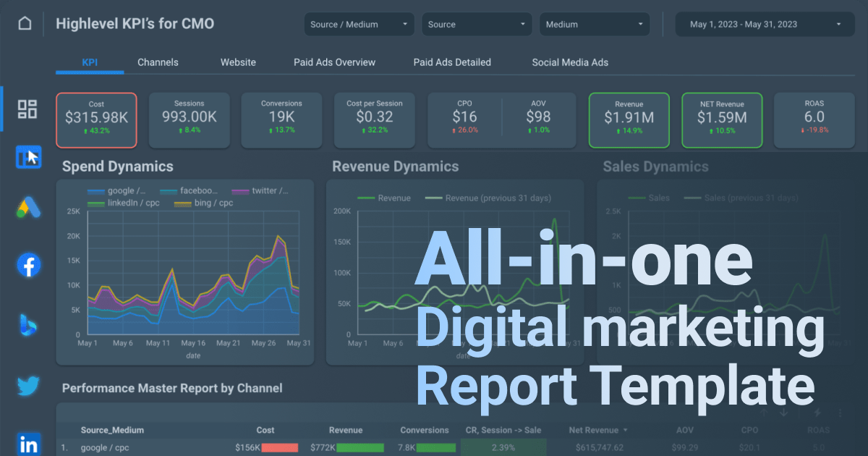
Task: Open the Google Ads sidebar icon
Action: (28, 208)
